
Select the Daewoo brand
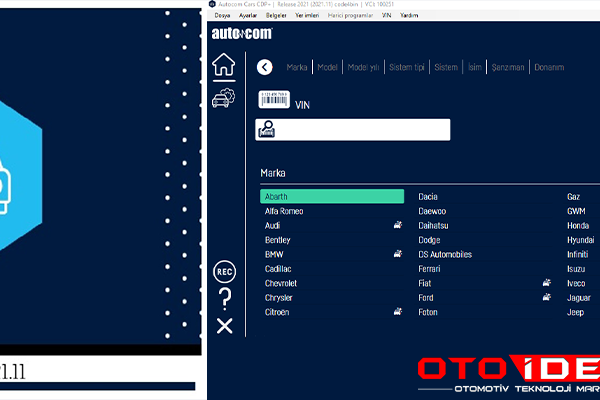pos(432,211)
